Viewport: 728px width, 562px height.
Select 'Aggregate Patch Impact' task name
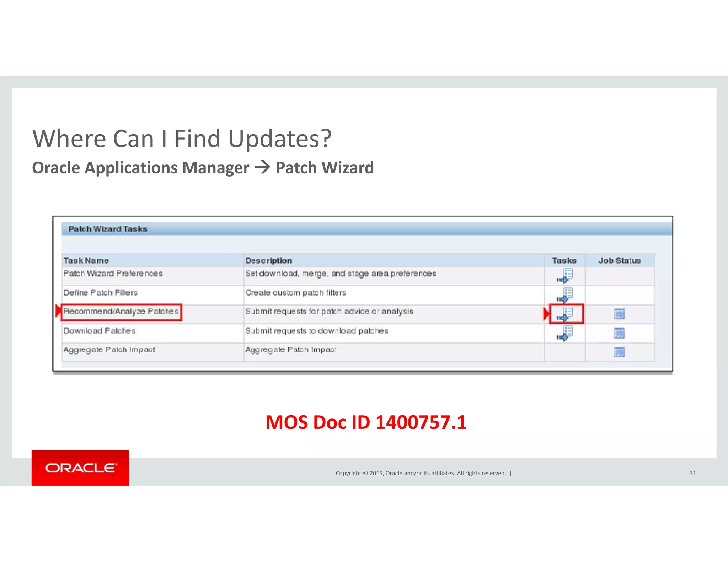(x=109, y=350)
